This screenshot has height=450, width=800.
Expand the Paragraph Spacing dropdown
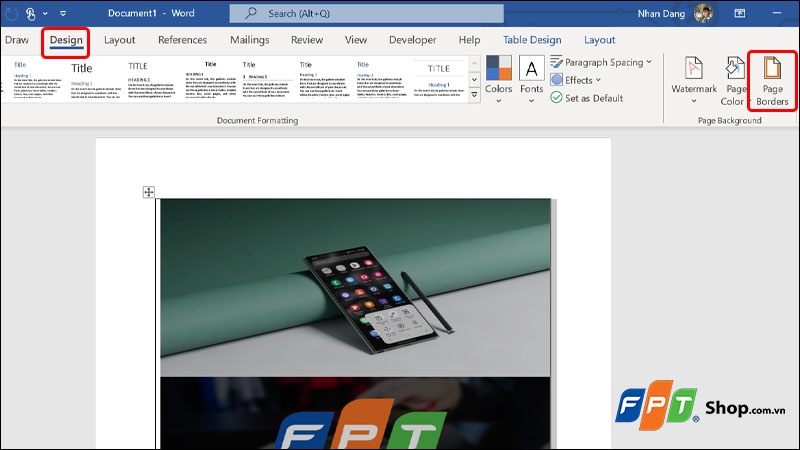pyautogui.click(x=600, y=62)
